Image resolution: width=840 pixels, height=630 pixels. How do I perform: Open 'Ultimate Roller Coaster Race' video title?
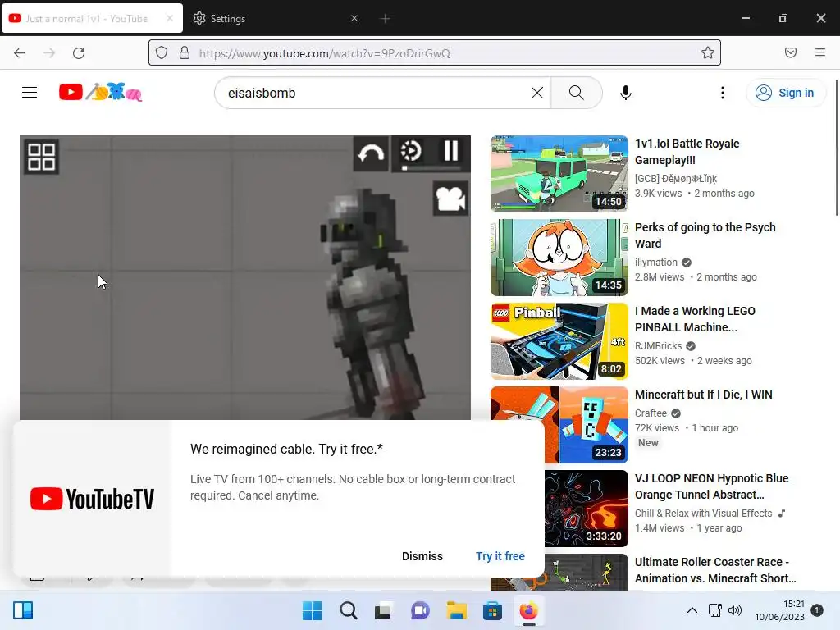(715, 570)
